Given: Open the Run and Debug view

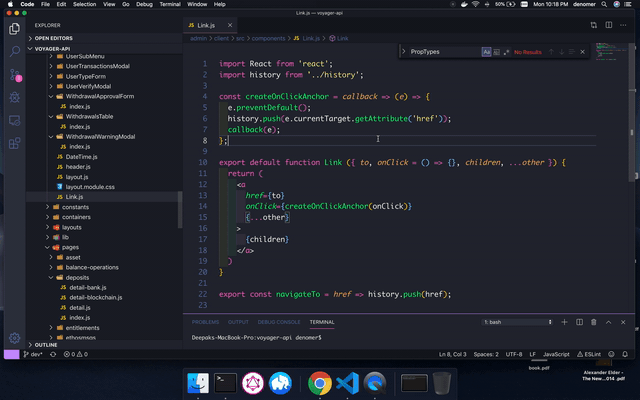Looking at the screenshot, I should pyautogui.click(x=14, y=98).
